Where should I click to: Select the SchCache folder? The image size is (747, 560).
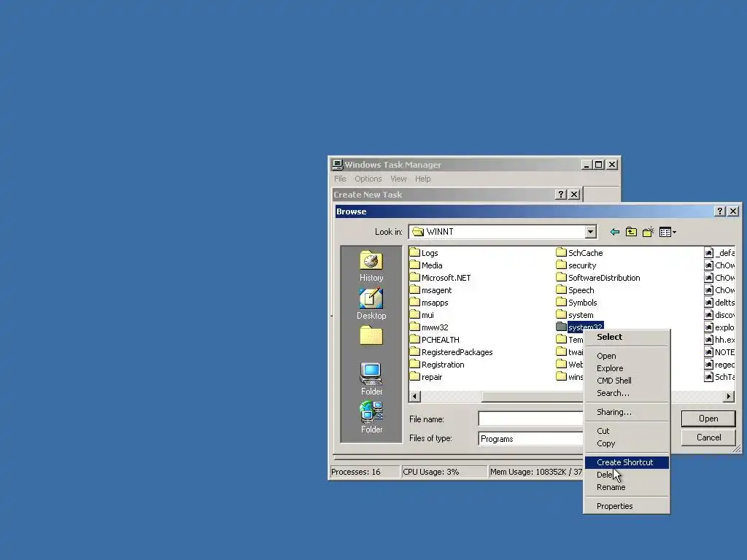tap(580, 253)
